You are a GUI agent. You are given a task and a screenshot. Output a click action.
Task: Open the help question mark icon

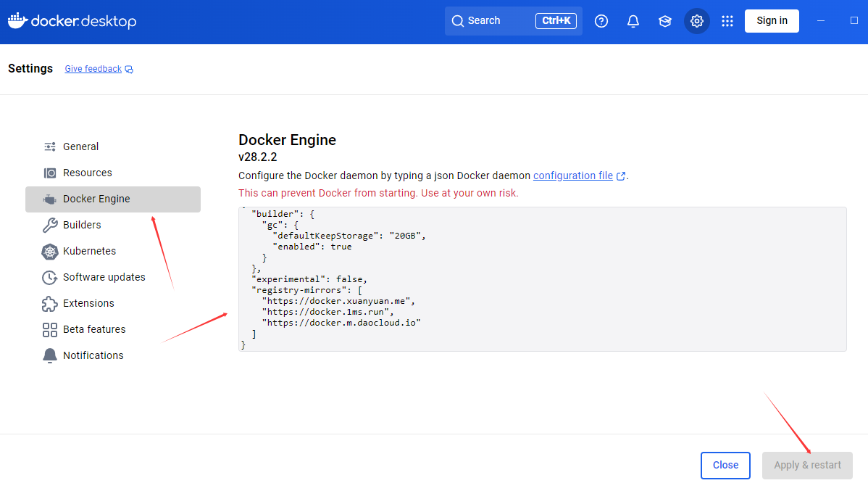pyautogui.click(x=601, y=21)
